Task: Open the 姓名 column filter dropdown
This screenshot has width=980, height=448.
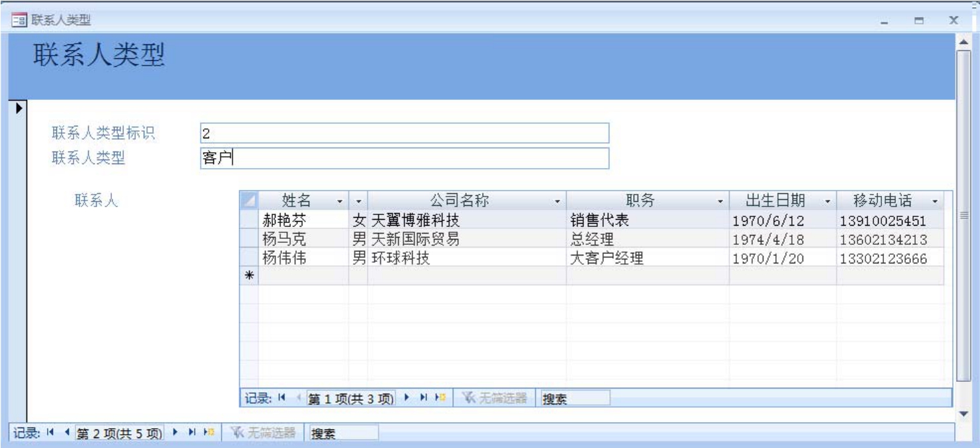Action: 340,200
